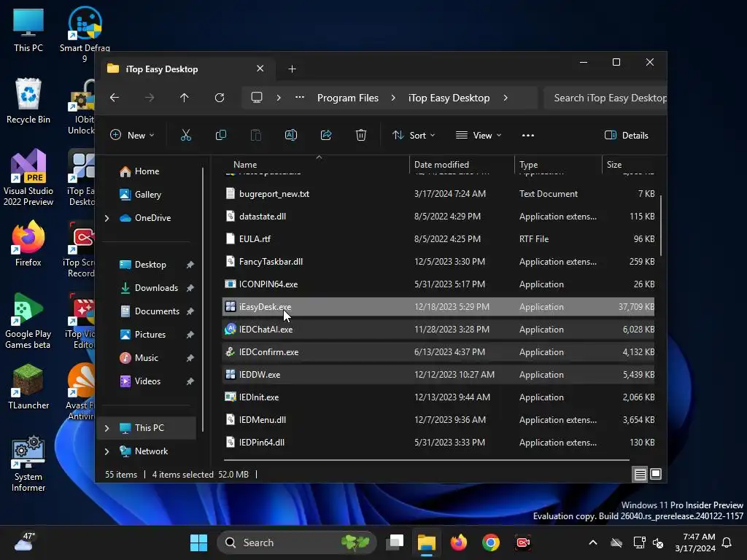Open Recycle Bin on desktop
The image size is (747, 560).
28,101
